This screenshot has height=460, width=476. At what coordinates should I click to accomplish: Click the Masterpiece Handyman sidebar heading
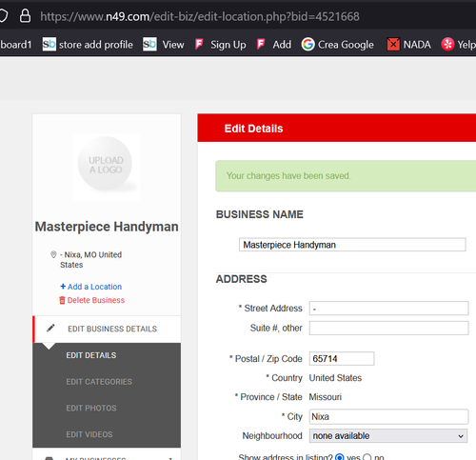click(107, 227)
